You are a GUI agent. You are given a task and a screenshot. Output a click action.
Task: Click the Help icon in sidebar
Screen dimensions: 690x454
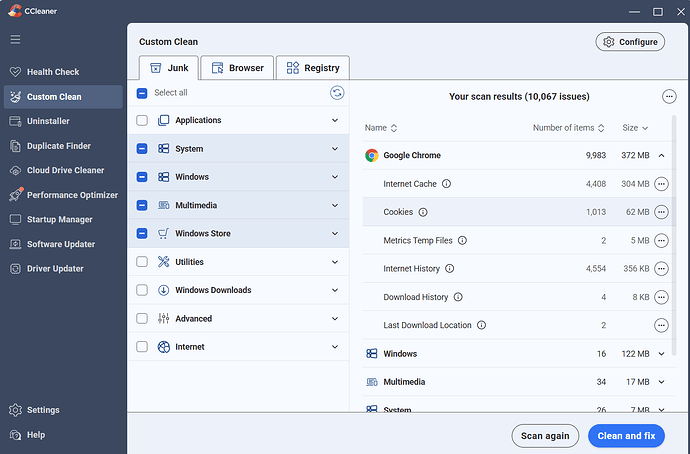click(15, 435)
